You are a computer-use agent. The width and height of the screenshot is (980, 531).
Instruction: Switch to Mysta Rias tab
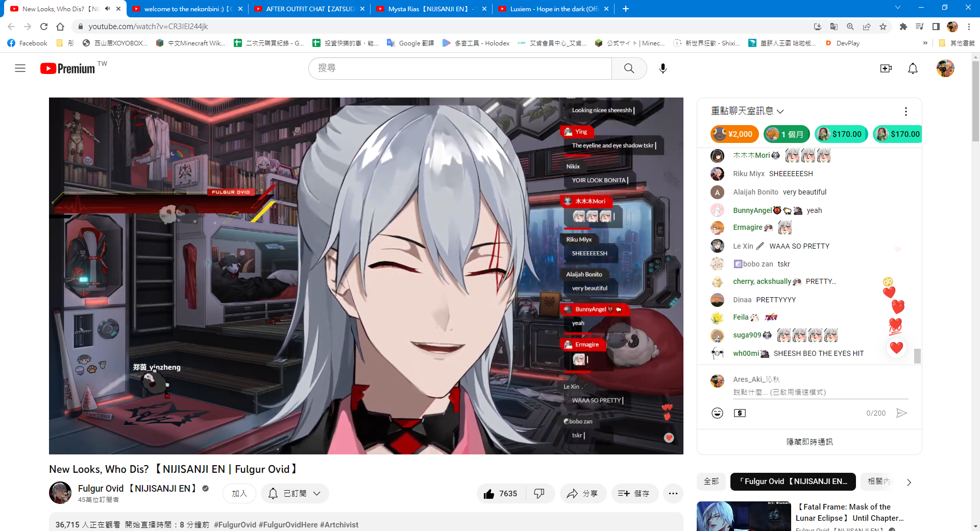point(431,9)
